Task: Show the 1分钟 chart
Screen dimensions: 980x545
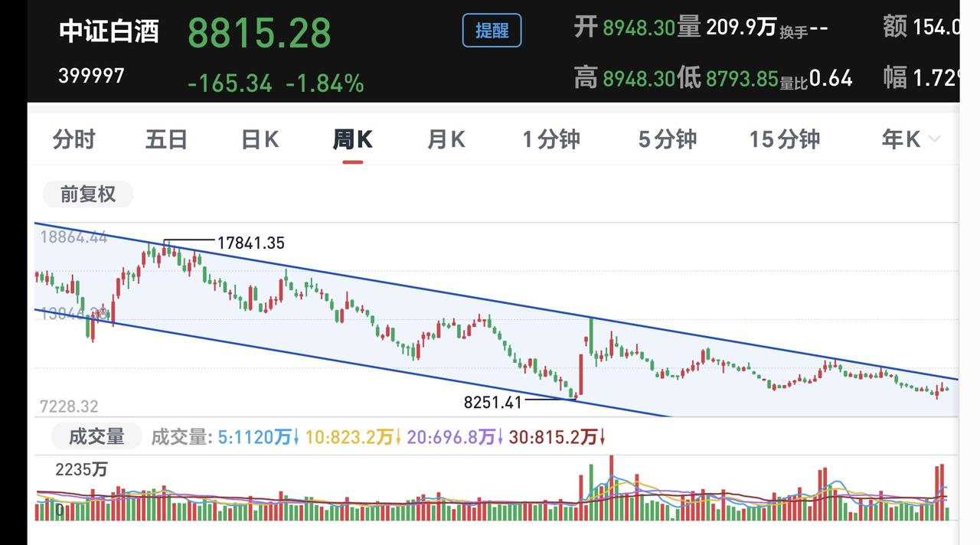Action: click(x=551, y=139)
